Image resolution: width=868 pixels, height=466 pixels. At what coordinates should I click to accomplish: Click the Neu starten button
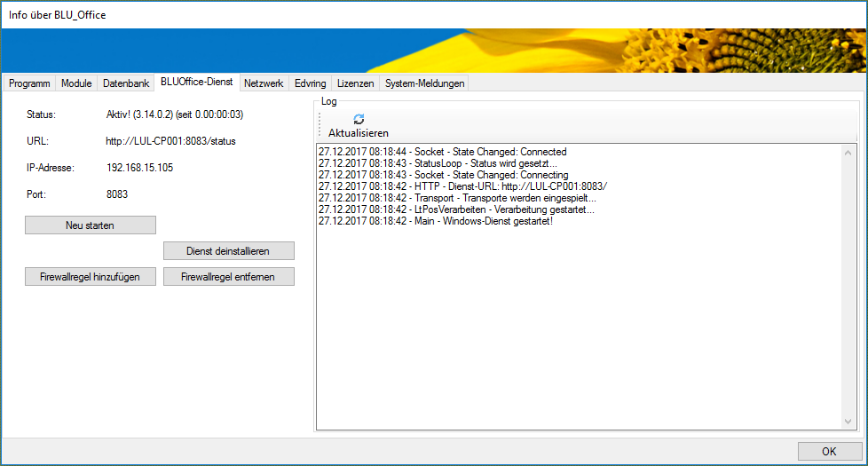(91, 225)
